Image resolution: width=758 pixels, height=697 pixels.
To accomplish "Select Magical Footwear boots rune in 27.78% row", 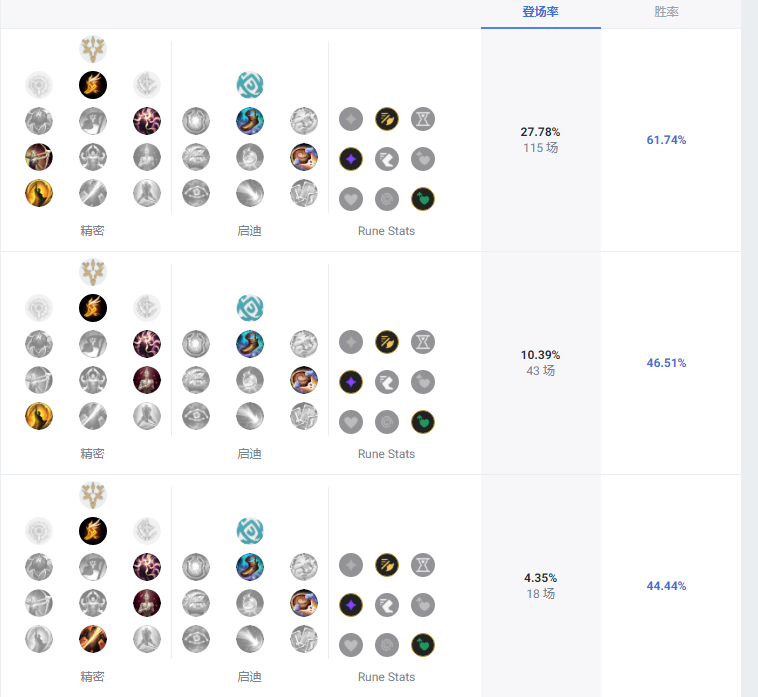I will (x=250, y=121).
